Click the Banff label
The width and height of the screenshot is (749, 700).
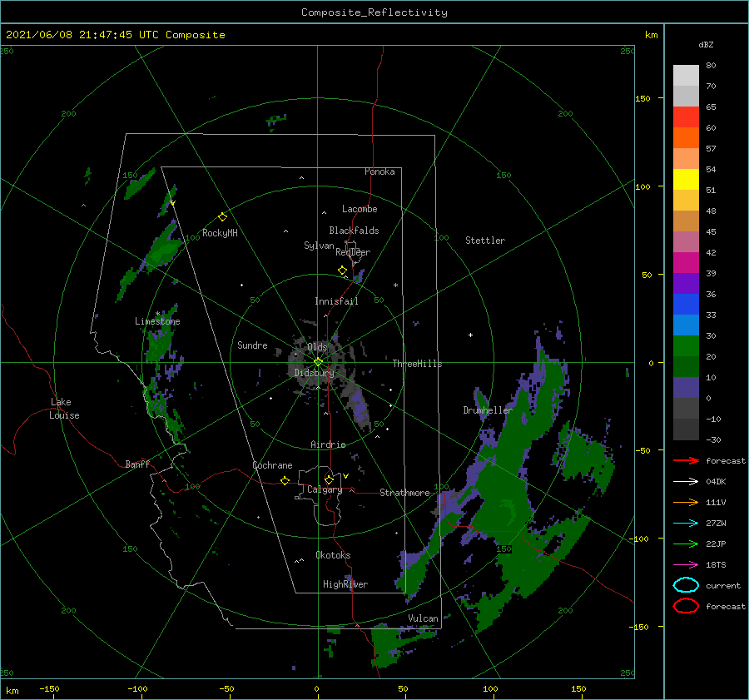(x=137, y=464)
